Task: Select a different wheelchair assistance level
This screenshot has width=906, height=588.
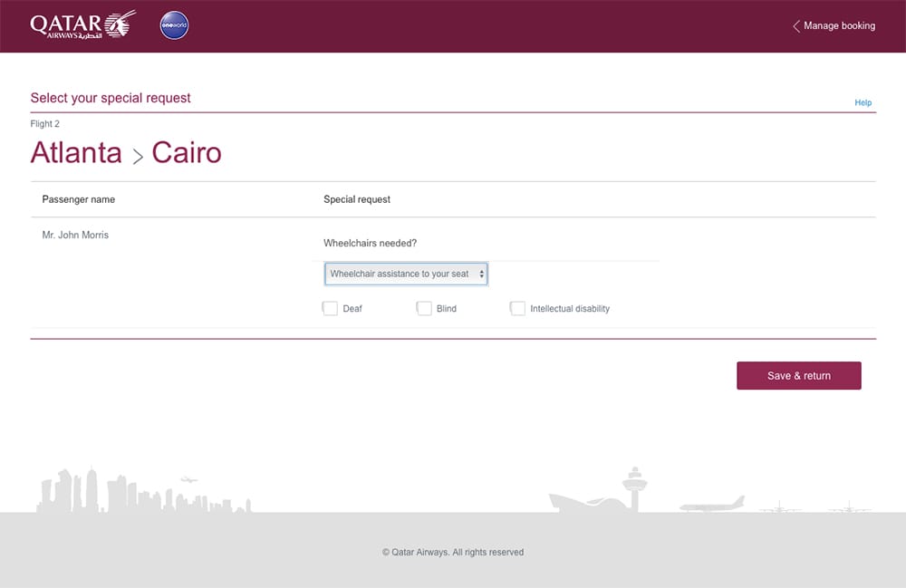Action: [405, 273]
